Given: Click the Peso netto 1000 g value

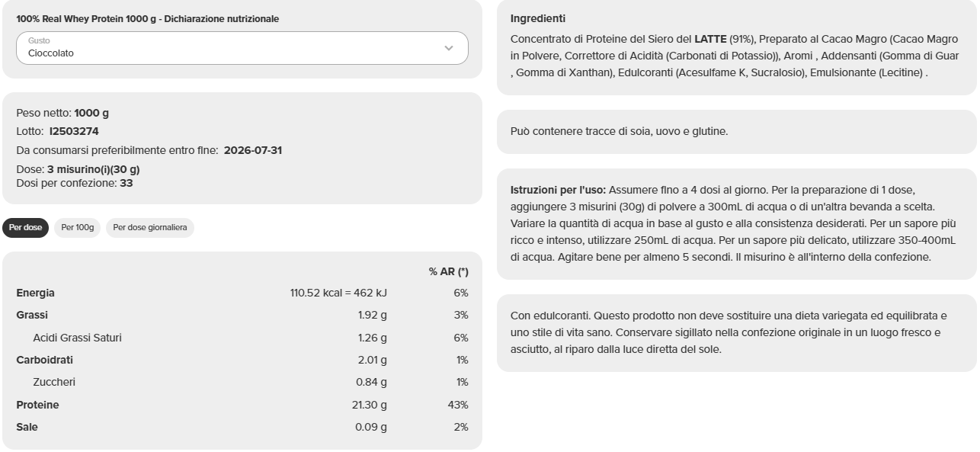Looking at the screenshot, I should (90, 111).
